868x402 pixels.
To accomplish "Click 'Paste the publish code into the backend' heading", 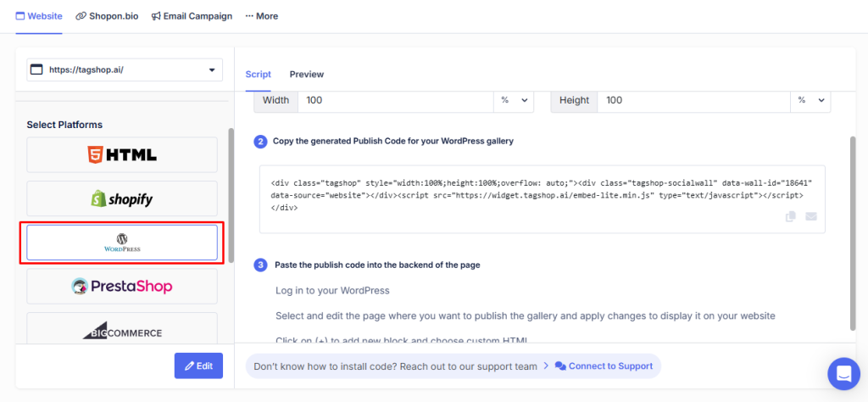I will pyautogui.click(x=377, y=265).
